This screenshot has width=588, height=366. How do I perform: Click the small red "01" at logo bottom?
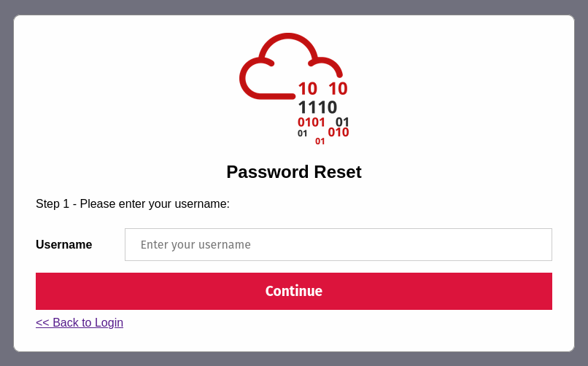[320, 141]
